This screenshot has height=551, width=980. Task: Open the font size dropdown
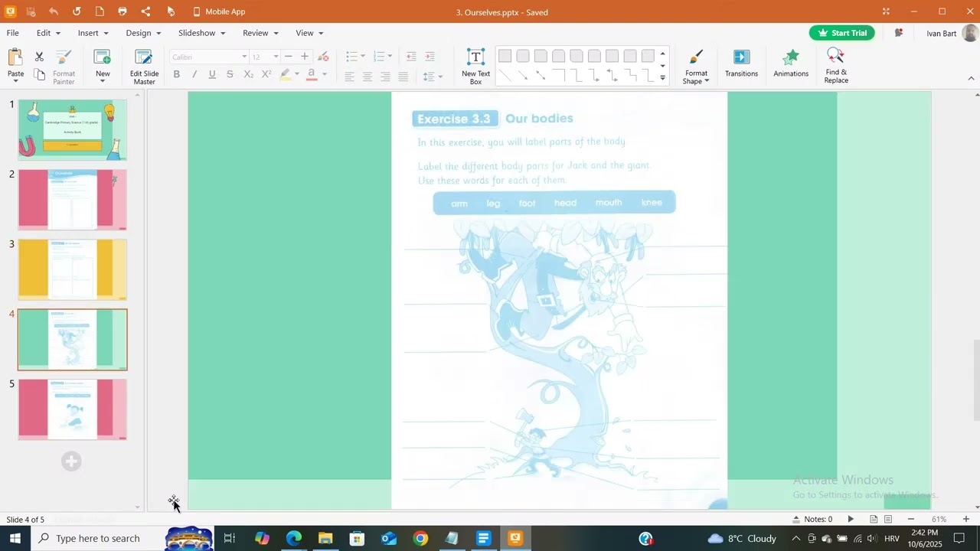[276, 57]
